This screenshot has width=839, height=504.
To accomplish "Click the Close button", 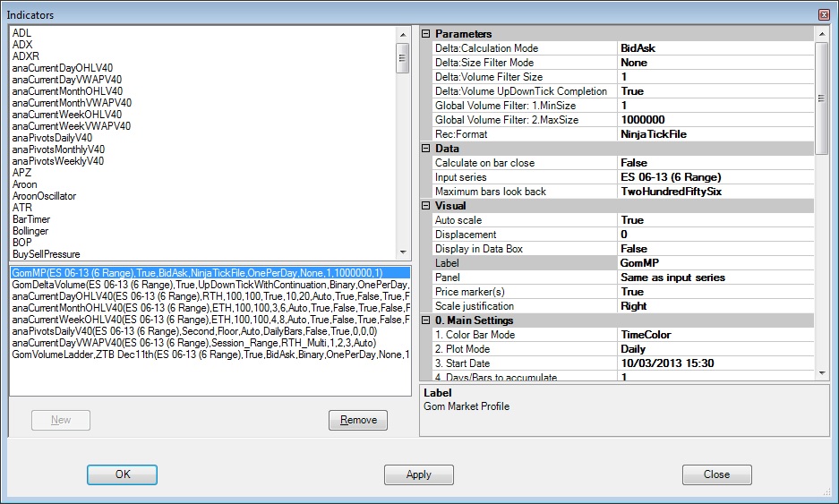I will pos(717,474).
